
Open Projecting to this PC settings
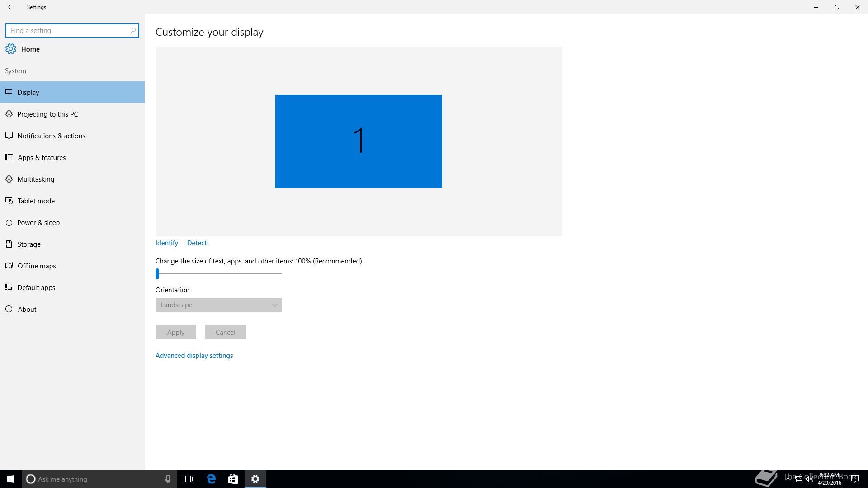pyautogui.click(x=72, y=114)
